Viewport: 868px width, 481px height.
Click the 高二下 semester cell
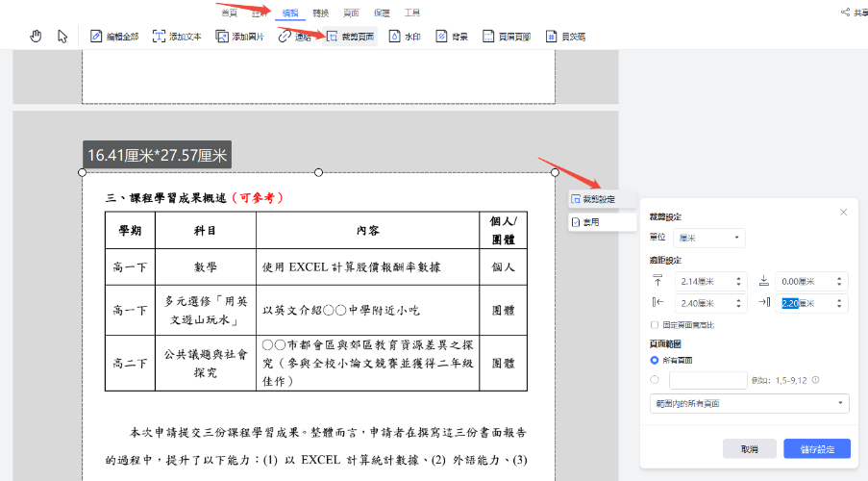[130, 363]
